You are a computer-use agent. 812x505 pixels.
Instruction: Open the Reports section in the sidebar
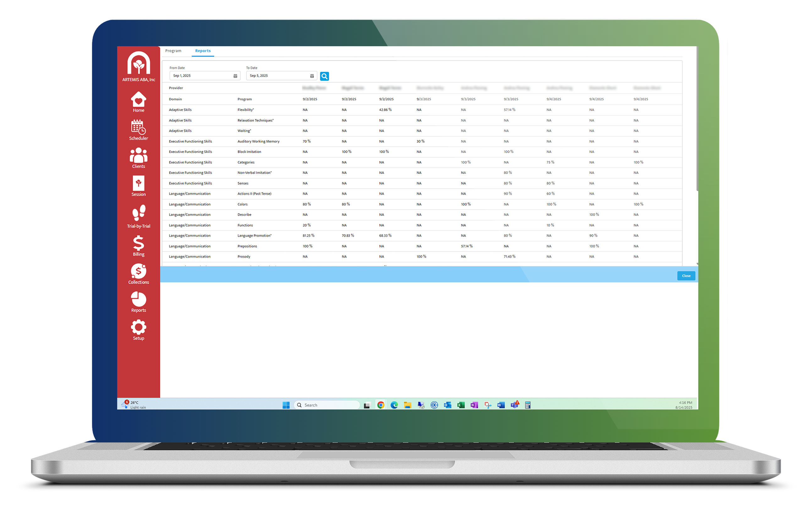click(x=139, y=302)
